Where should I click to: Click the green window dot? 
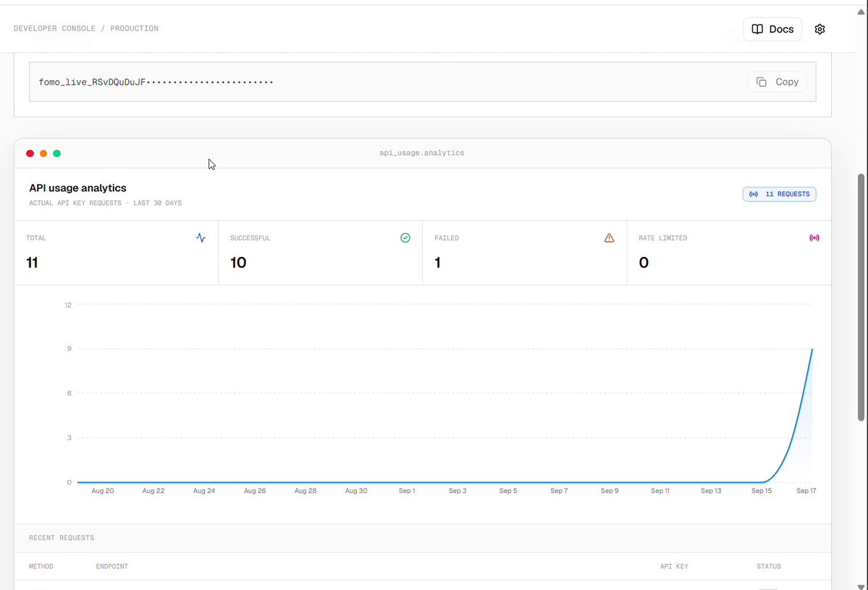[56, 153]
